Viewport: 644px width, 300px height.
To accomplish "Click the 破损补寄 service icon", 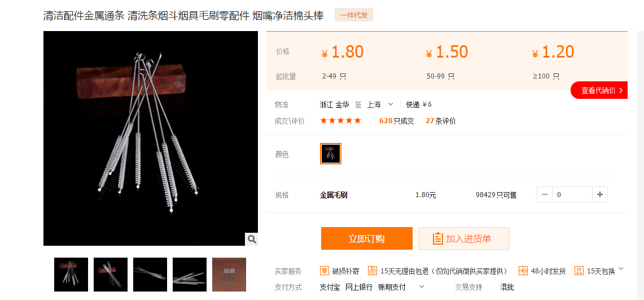I will tap(325, 271).
